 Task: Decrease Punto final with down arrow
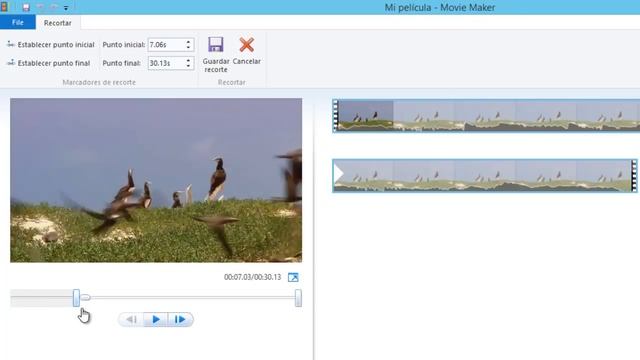point(188,66)
